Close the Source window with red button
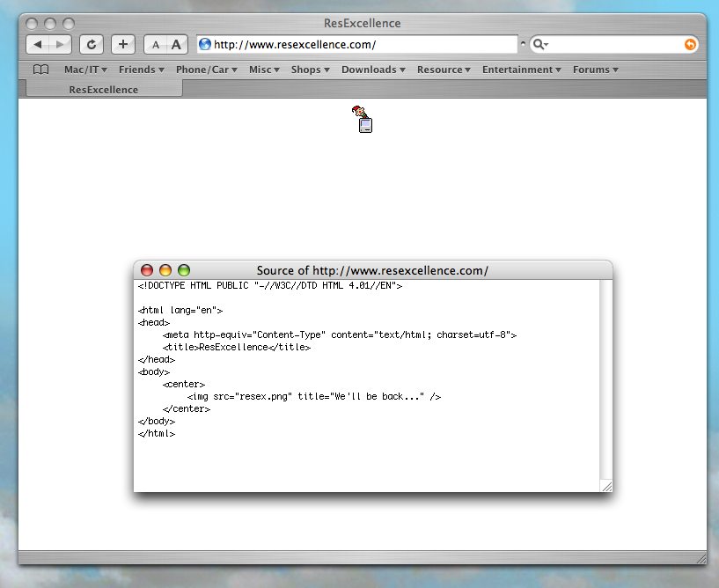719x588 pixels. coord(147,270)
